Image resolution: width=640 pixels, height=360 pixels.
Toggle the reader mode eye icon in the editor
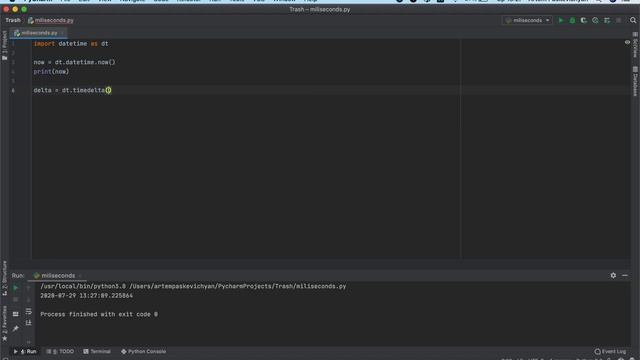[x=627, y=42]
